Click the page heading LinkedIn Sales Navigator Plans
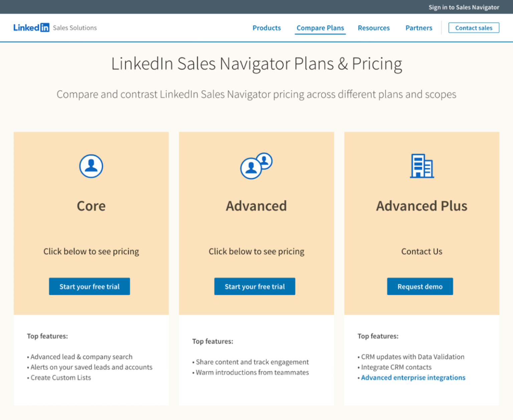This screenshot has height=420, width=513. point(256,63)
